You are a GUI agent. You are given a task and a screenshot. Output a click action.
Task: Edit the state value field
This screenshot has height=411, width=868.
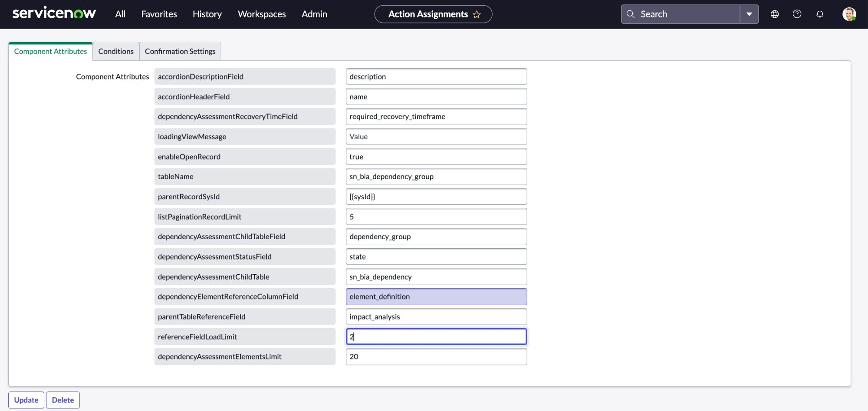click(x=436, y=256)
